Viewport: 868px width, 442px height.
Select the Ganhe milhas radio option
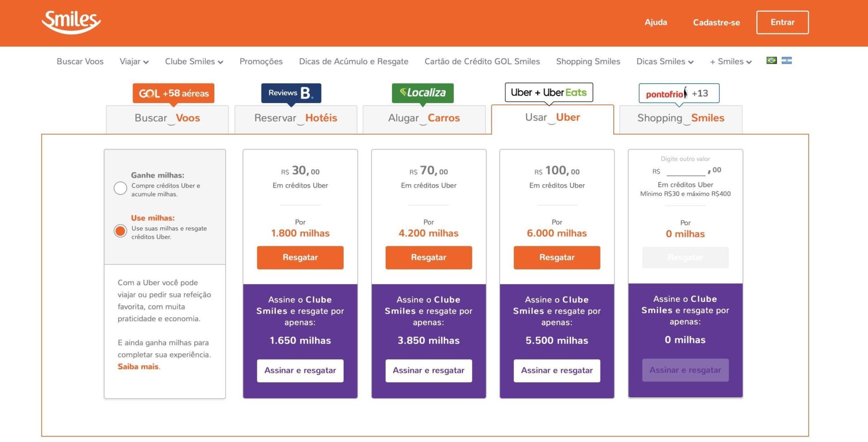coord(120,188)
